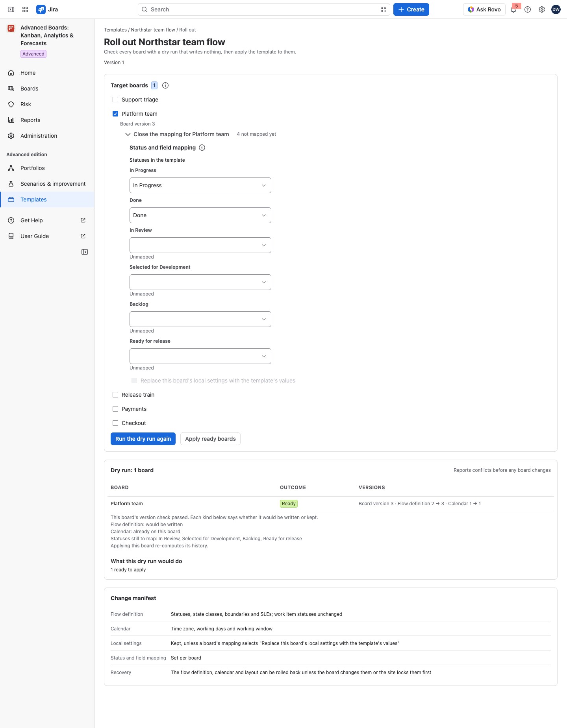Viewport: 567px width, 728px height.
Task: Collapse the mapping for Platform team
Action: pos(177,134)
